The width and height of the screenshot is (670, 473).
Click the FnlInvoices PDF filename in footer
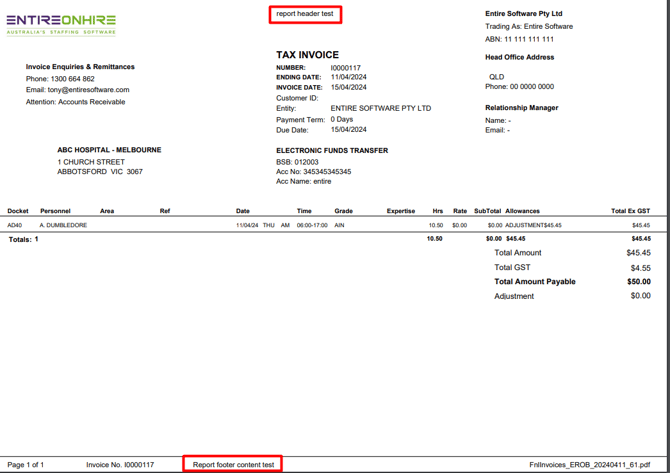click(x=589, y=465)
